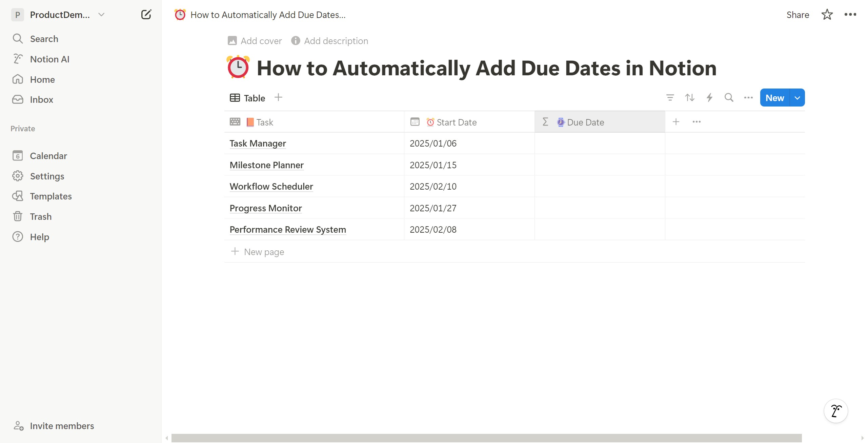Open the Workflow Scheduler page
Screen dimensions: 868x443
point(271,187)
